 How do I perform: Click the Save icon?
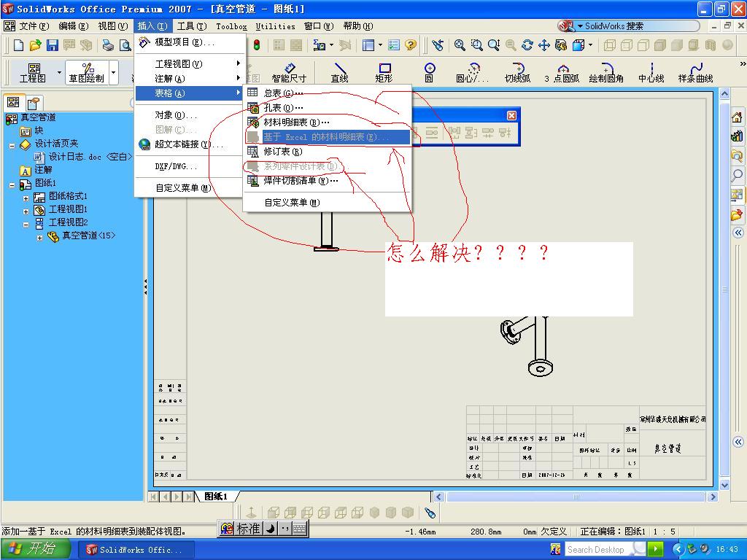[x=52, y=45]
